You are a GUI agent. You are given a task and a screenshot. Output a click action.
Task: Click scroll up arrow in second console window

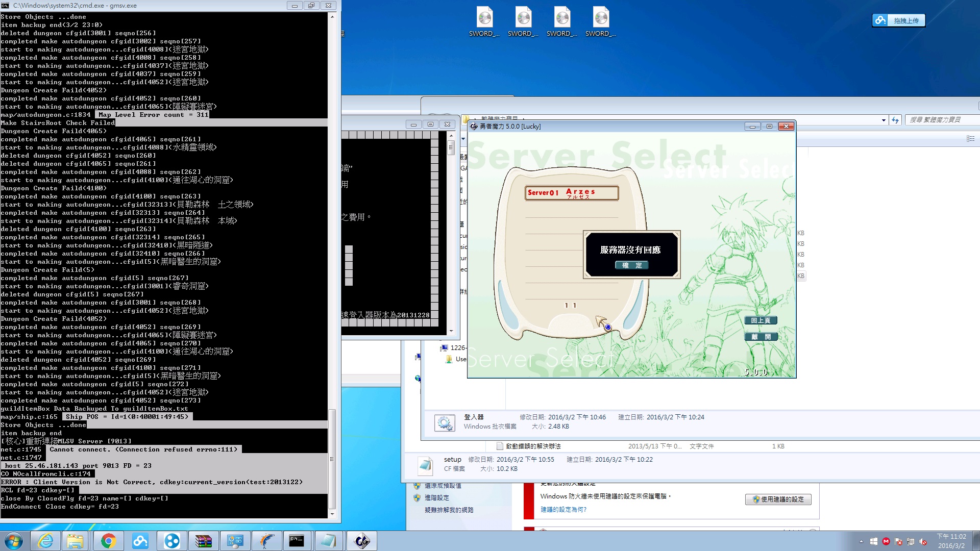pyautogui.click(x=451, y=136)
